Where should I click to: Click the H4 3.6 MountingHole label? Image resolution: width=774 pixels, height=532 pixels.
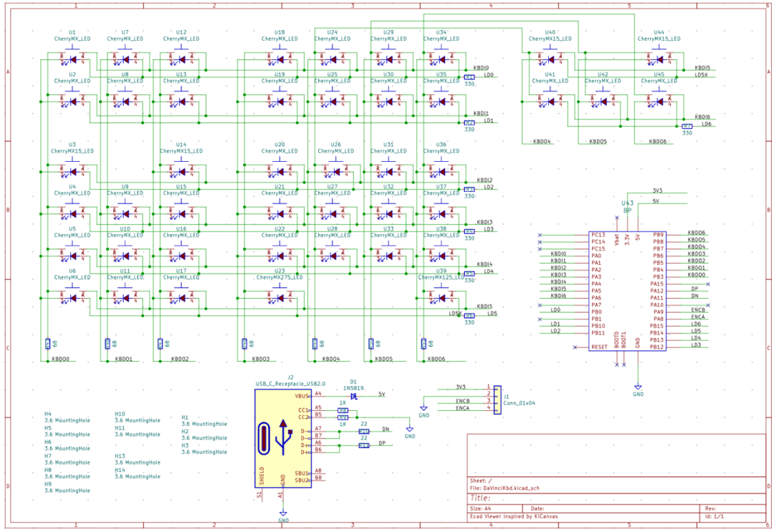click(67, 417)
